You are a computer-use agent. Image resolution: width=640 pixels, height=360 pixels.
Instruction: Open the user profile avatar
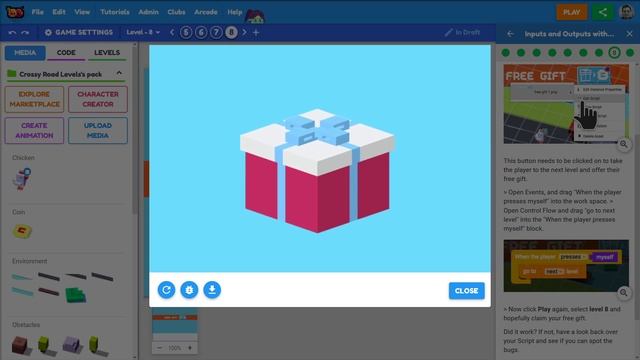coord(626,12)
